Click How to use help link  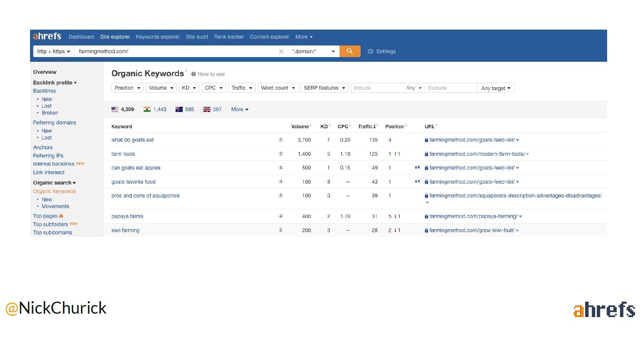(x=211, y=74)
